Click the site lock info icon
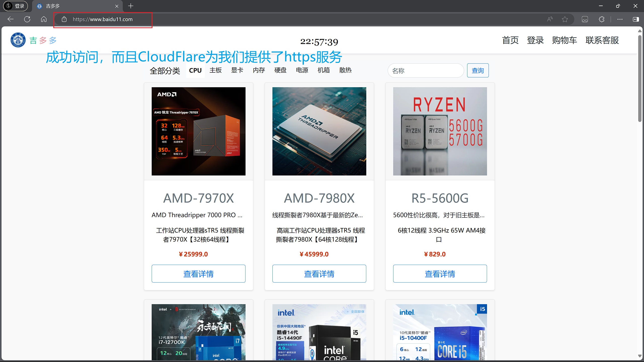 click(x=64, y=19)
